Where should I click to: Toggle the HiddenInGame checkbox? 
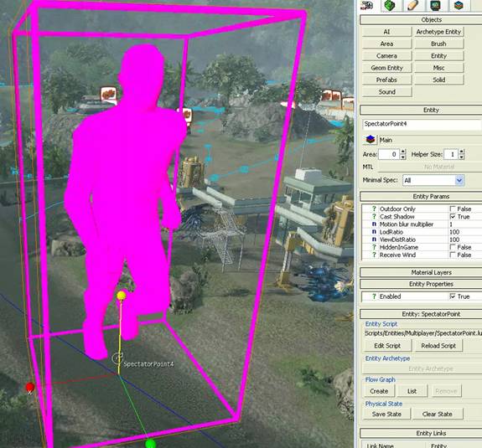click(453, 247)
